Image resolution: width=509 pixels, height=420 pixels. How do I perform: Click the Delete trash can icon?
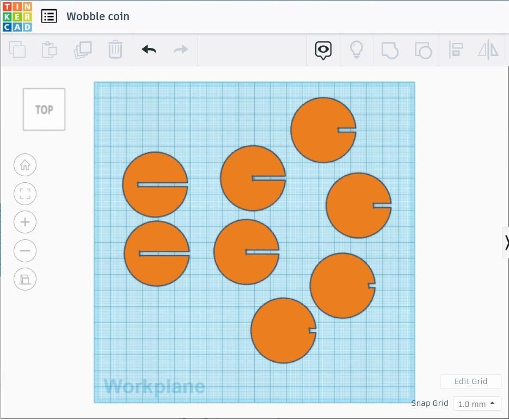pos(115,50)
